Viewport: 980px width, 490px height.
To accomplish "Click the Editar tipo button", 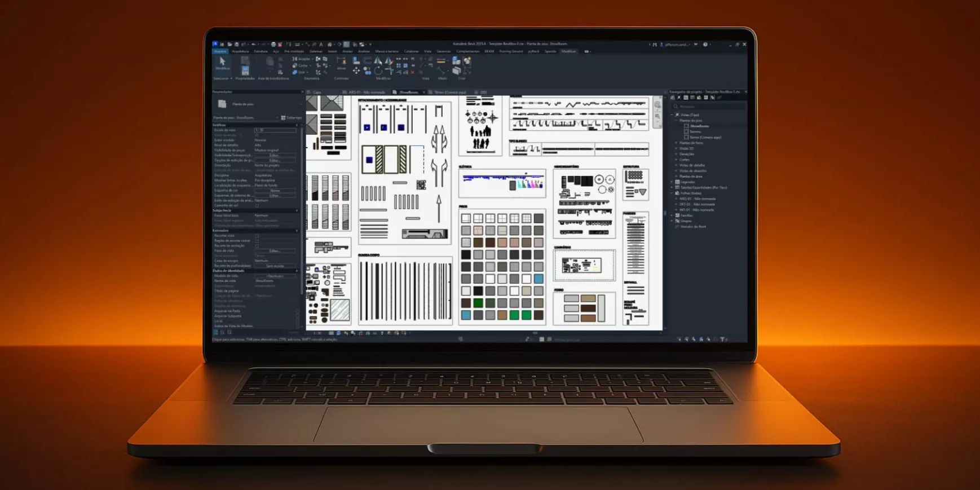I will pyautogui.click(x=292, y=118).
